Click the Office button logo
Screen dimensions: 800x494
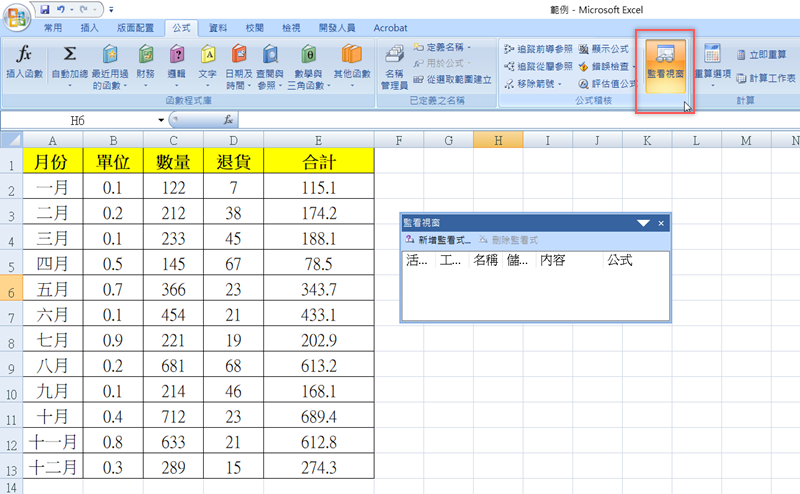coord(17,17)
